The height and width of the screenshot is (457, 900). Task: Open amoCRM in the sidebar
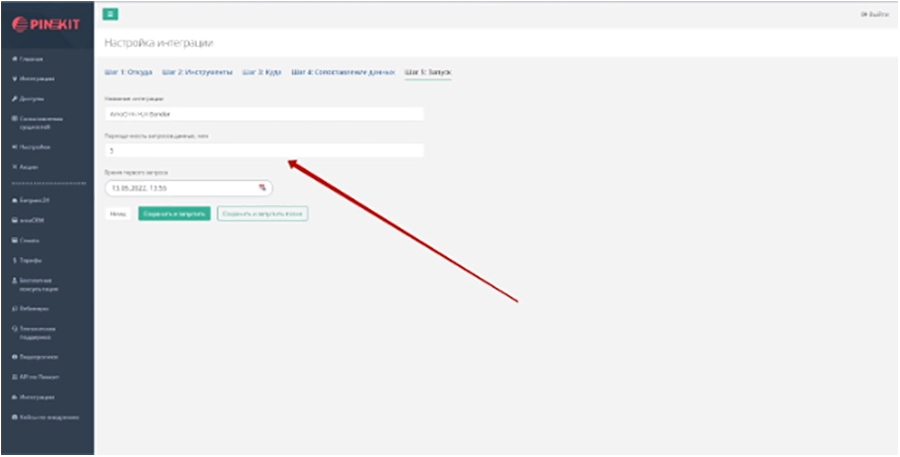pos(34,220)
